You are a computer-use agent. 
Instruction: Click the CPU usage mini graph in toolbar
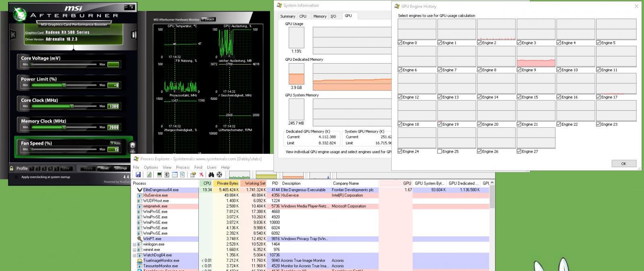pyautogui.click(x=239, y=175)
